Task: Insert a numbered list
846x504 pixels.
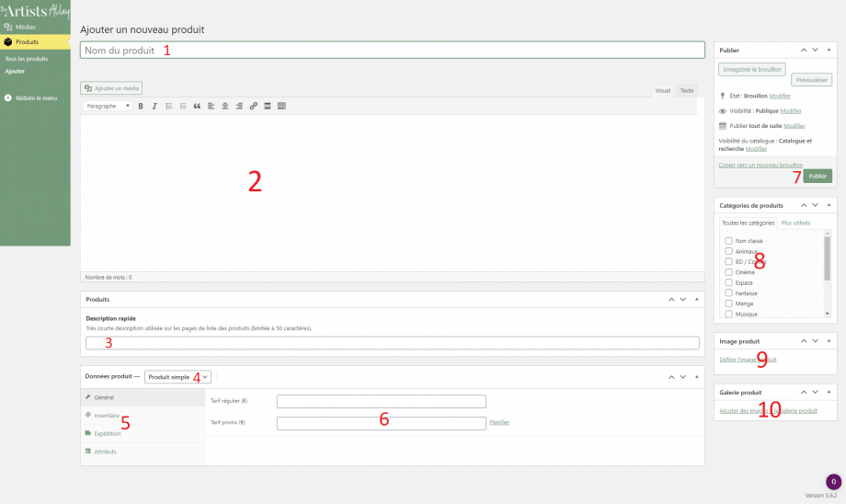Action: coord(183,107)
